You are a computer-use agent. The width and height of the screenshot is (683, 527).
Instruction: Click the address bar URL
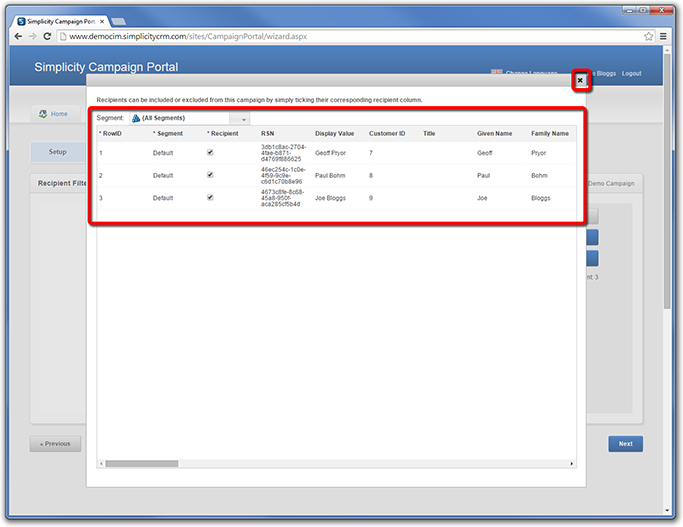click(x=188, y=37)
